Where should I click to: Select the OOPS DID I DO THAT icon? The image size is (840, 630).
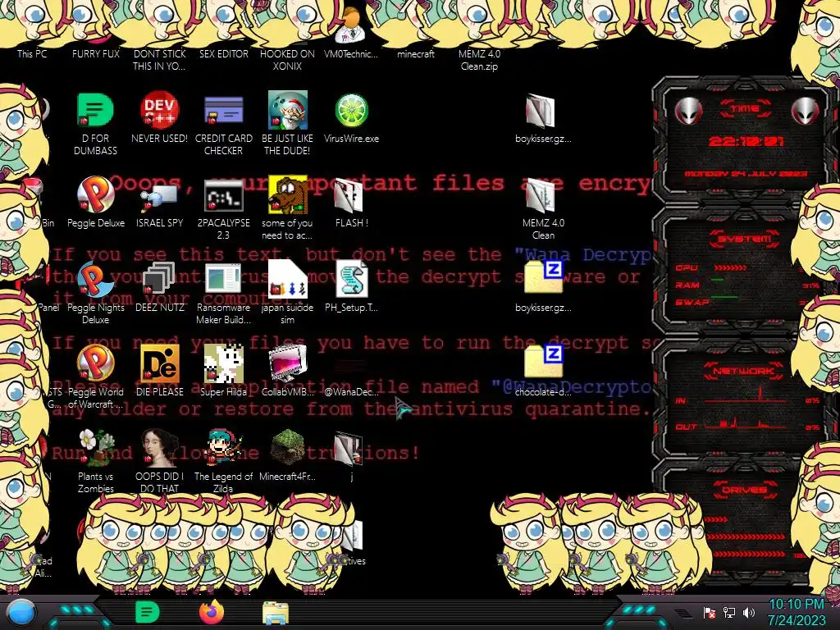tap(159, 449)
